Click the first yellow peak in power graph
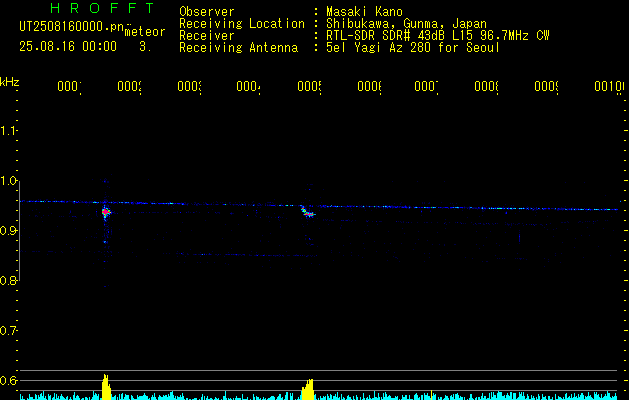The width and height of the screenshot is (629, 400). tap(106, 387)
